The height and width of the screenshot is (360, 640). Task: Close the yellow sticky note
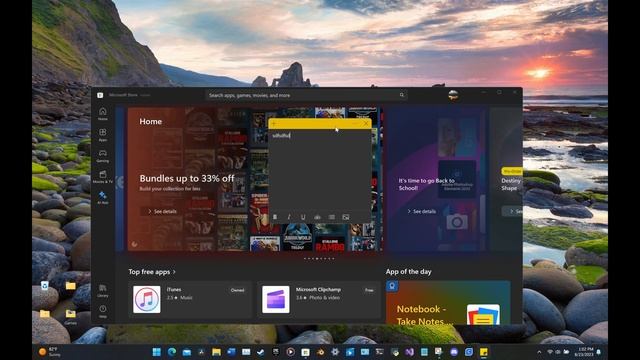point(365,124)
